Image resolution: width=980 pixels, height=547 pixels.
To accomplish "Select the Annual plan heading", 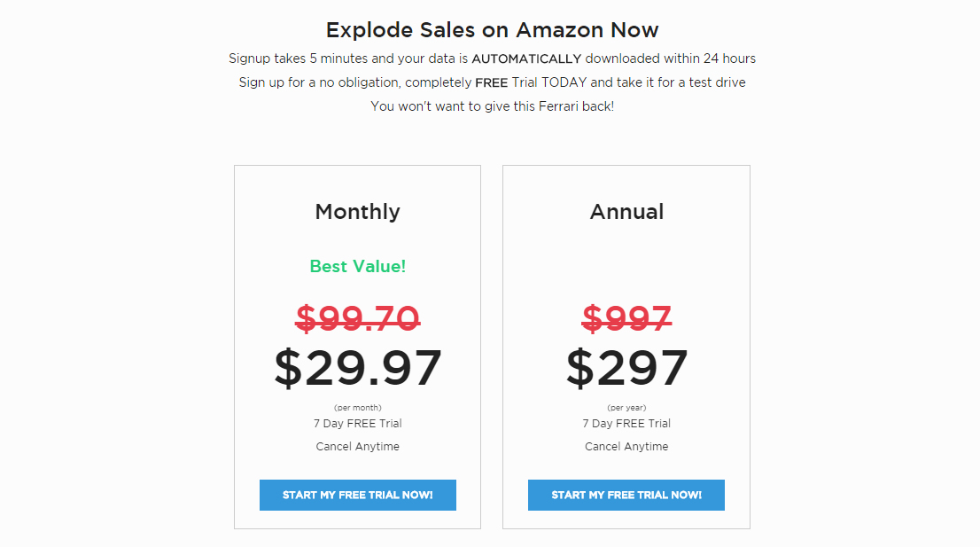I will point(626,212).
